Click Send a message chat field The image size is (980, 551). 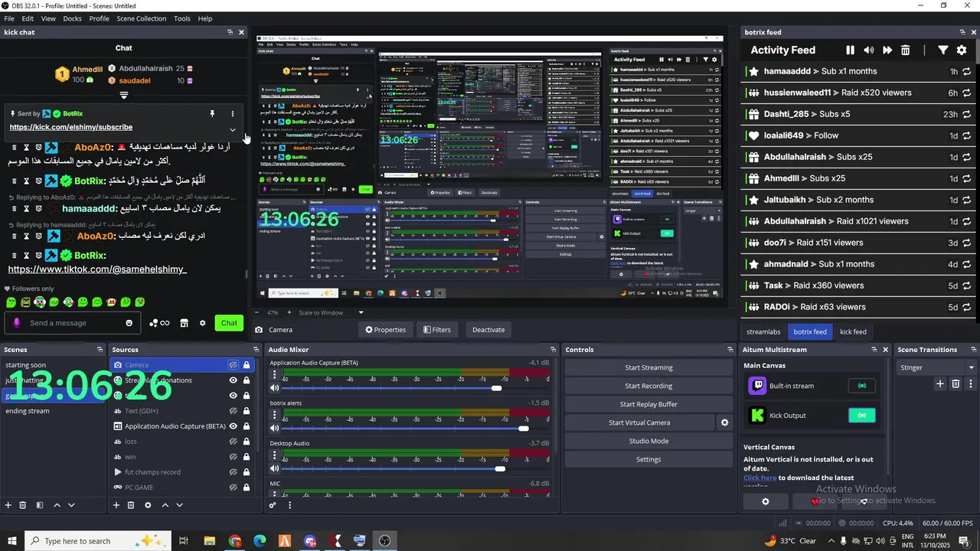[x=71, y=323]
